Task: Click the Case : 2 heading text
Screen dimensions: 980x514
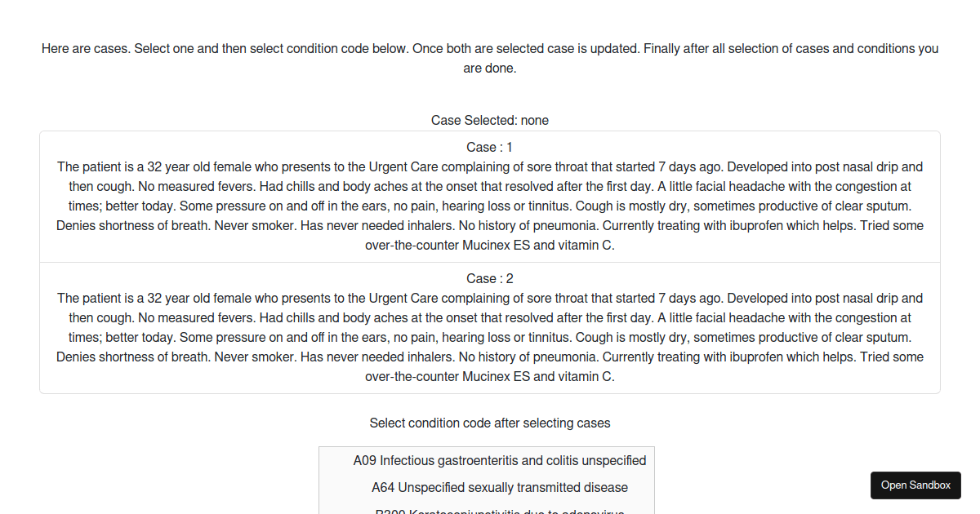Action: coord(490,278)
